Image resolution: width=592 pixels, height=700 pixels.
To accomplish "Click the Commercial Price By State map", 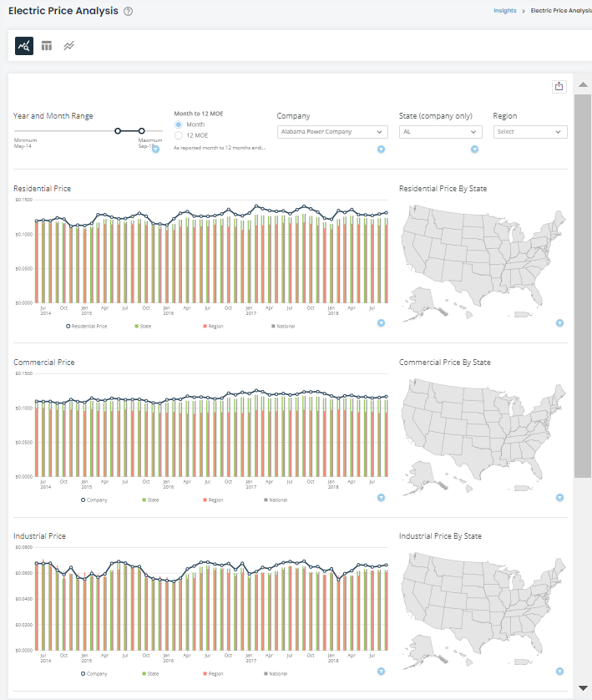I will click(x=483, y=437).
